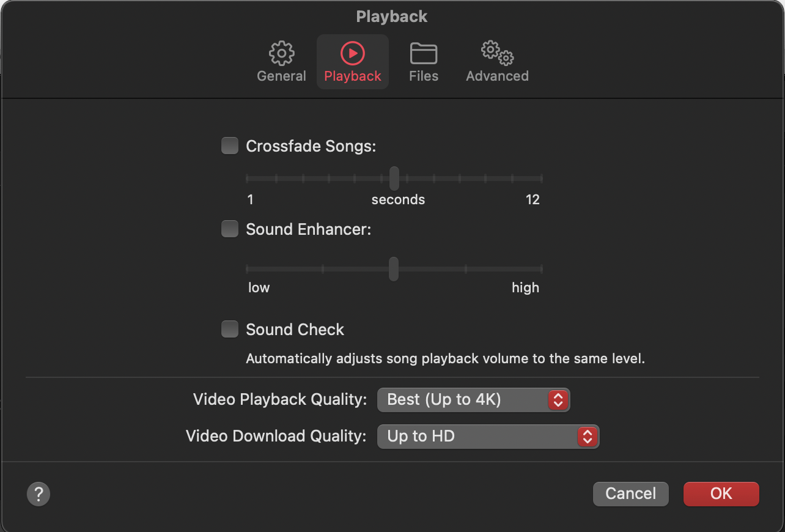Click the high end of Sound Enhancer slider
Viewport: 785px width, 532px height.
[540, 269]
